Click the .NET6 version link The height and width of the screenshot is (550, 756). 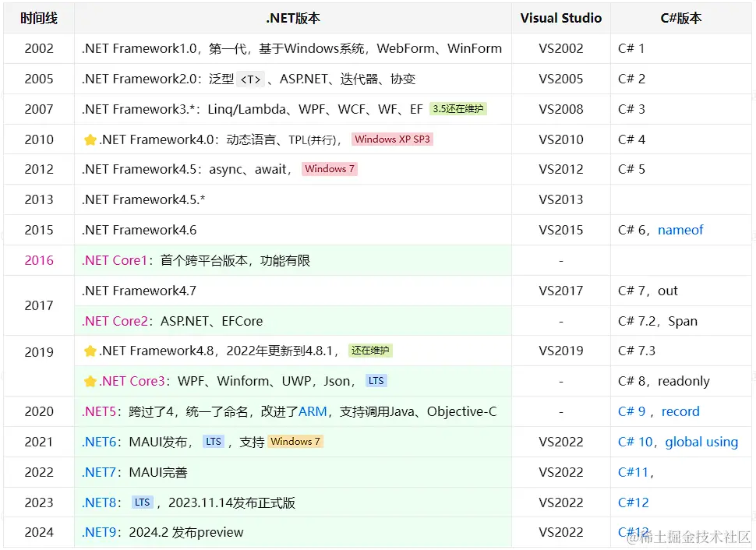99,442
